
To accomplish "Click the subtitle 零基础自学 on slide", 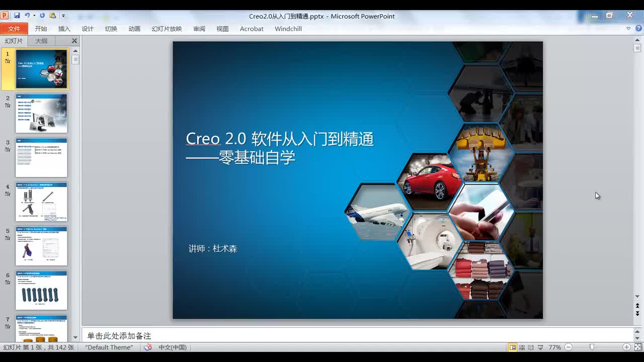I will point(257,158).
